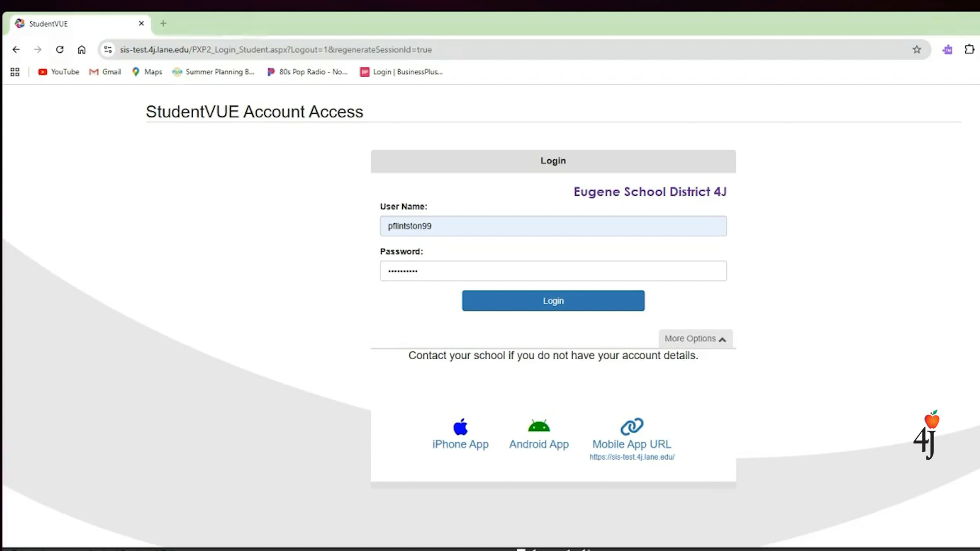Open the YouTube bookmark

point(58,72)
